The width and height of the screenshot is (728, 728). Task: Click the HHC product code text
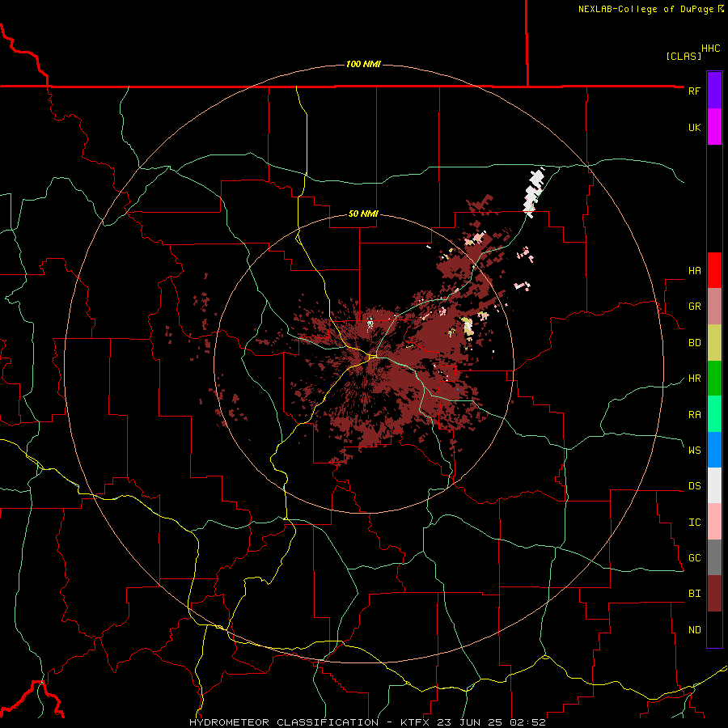(711, 49)
